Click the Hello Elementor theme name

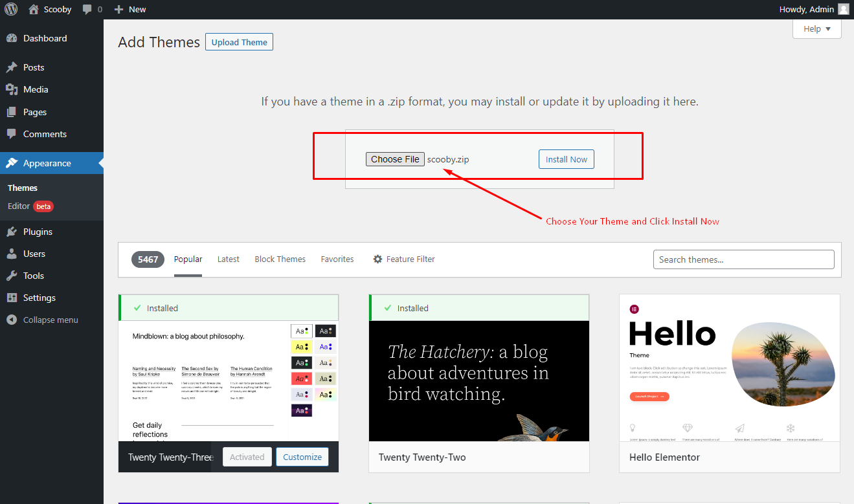point(664,457)
